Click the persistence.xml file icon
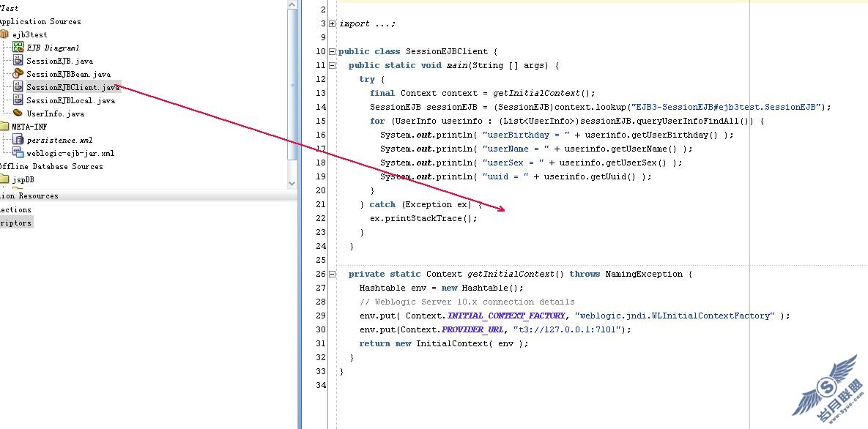Viewport: 868px width, 429px height. click(x=18, y=140)
